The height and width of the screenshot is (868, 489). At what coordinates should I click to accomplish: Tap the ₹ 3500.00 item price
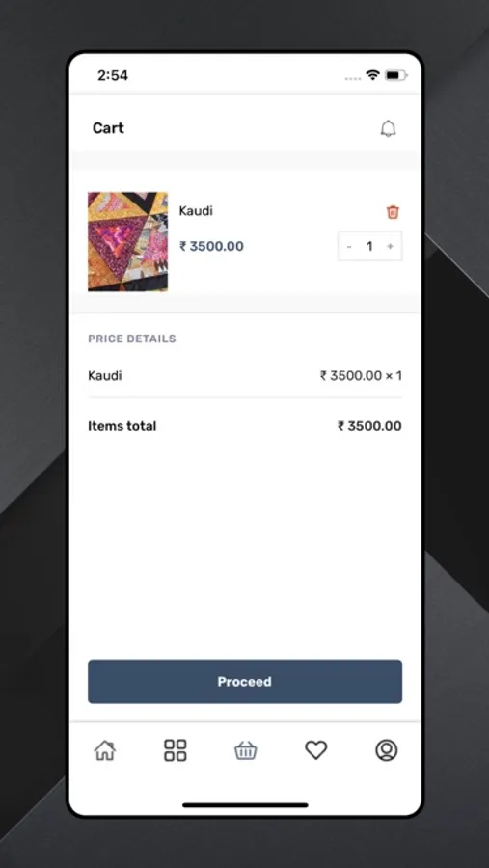[211, 246]
